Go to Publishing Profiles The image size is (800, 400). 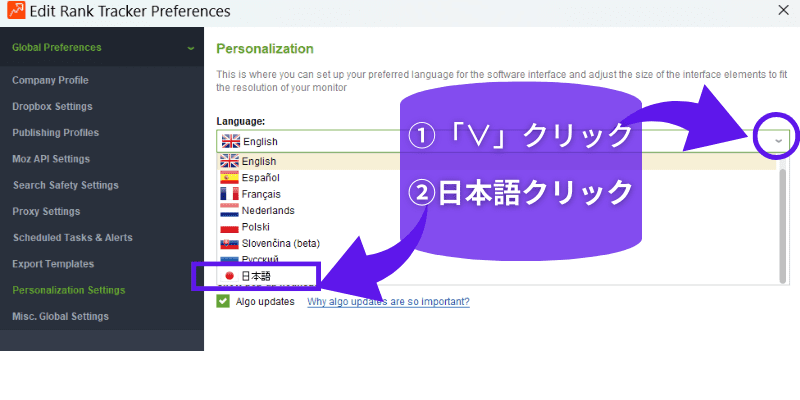(56, 133)
